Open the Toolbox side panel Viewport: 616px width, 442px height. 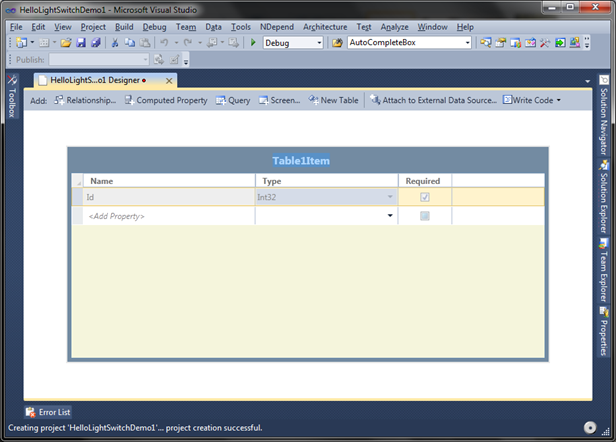pos(12,96)
